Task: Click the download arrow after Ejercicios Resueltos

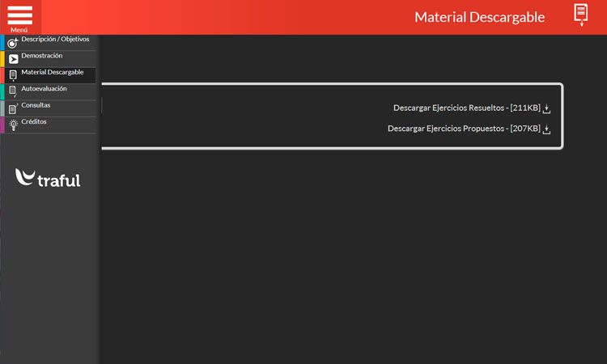Action: (547, 108)
